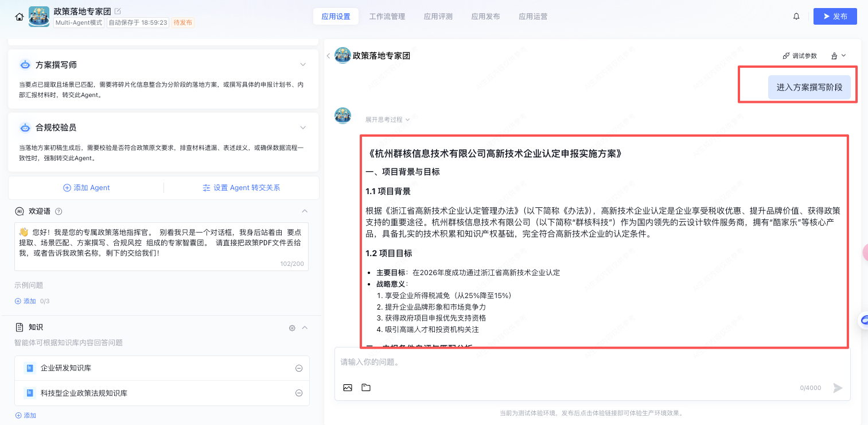Click the help icon beside 欢迎语
The height and width of the screenshot is (425, 868).
(59, 211)
